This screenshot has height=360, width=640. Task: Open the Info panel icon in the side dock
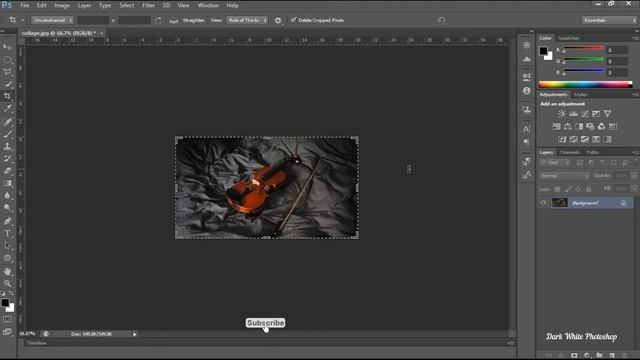(527, 91)
